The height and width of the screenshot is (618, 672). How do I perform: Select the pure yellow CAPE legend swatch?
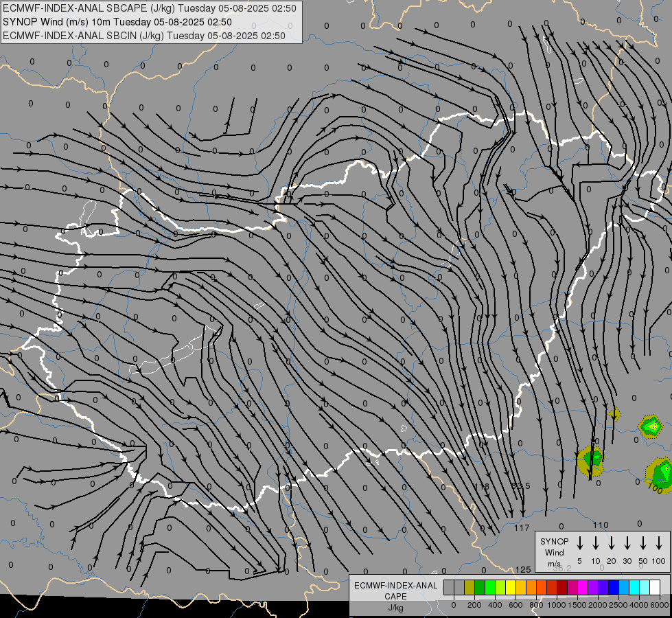(511, 587)
